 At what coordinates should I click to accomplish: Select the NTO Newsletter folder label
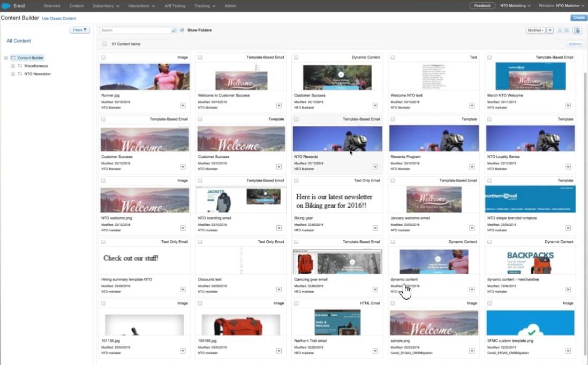tap(37, 74)
